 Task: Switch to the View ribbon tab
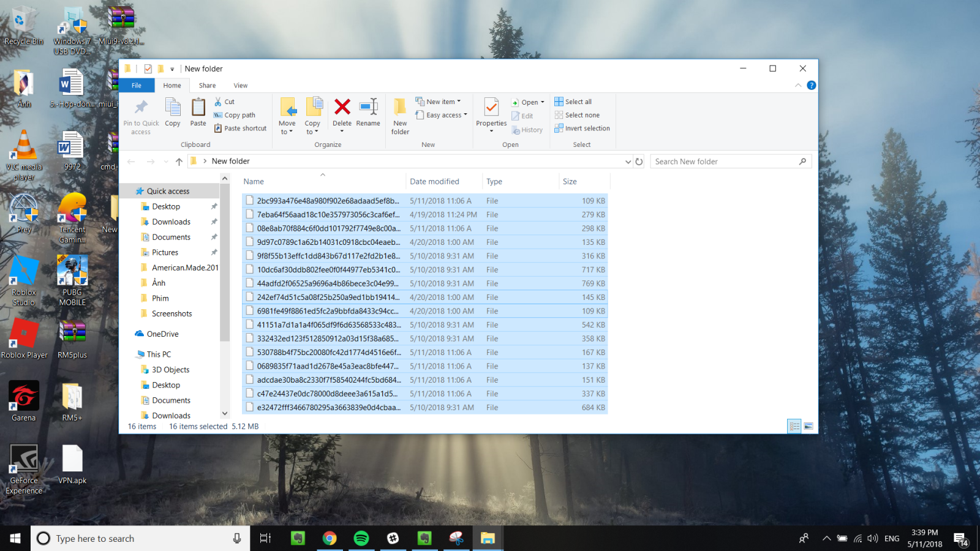pos(241,86)
